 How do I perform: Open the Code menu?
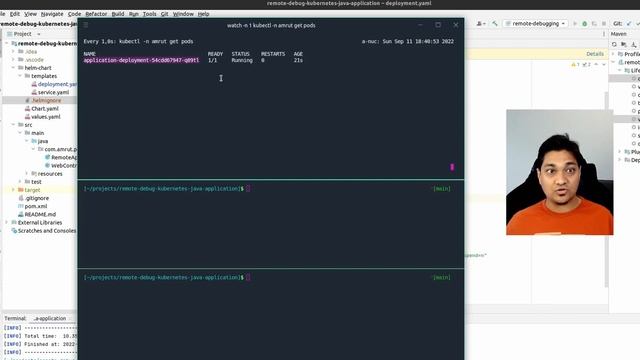click(x=74, y=14)
